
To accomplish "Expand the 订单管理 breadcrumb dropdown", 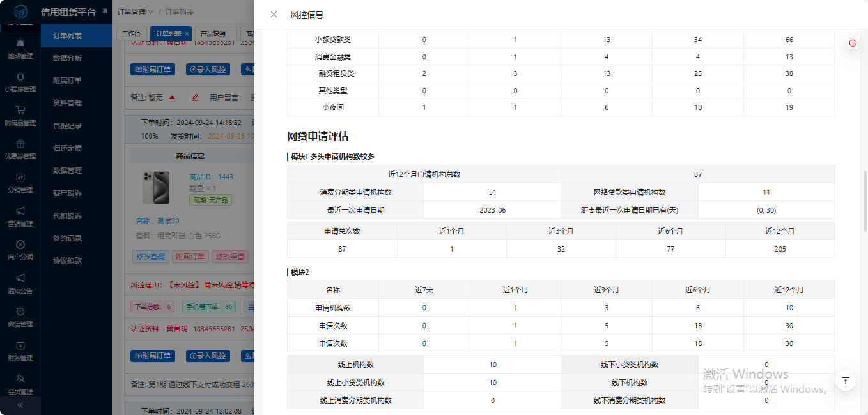I will click(136, 12).
